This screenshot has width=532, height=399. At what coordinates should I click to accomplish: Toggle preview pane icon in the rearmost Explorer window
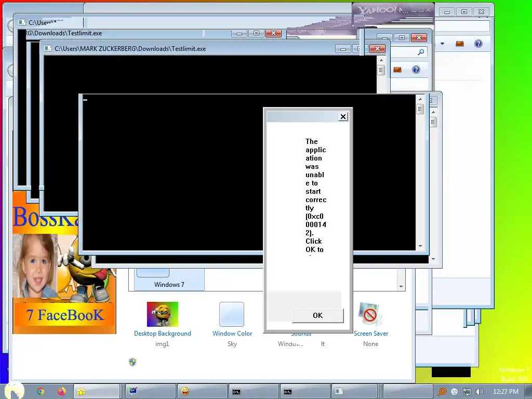(x=460, y=44)
